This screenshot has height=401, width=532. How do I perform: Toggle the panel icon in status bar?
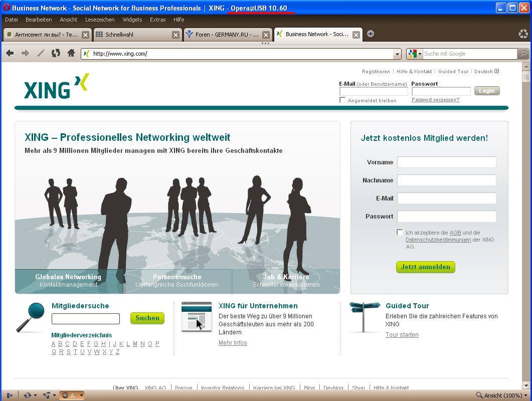[10, 395]
